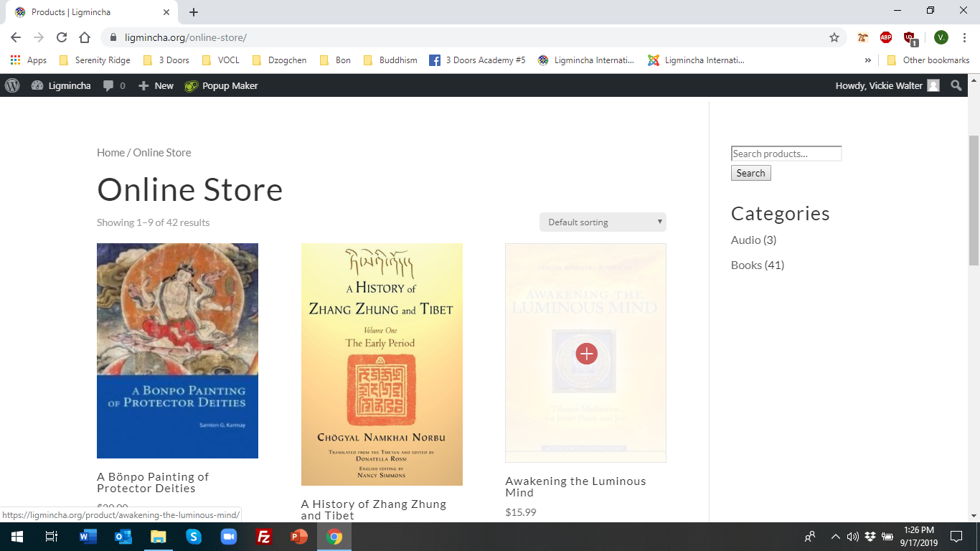Open the Adblock Plus extension icon
This screenshot has width=980, height=551.
(886, 37)
